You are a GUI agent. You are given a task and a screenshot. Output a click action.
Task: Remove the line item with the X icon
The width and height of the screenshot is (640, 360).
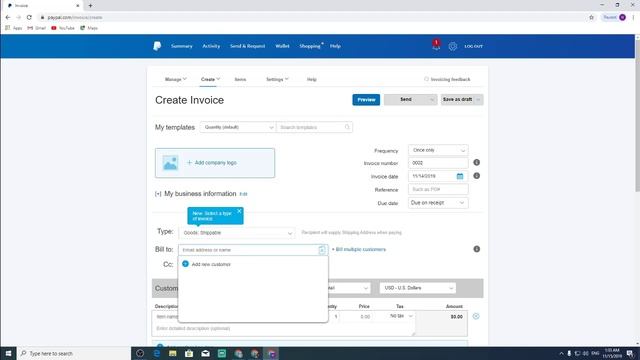tap(476, 316)
